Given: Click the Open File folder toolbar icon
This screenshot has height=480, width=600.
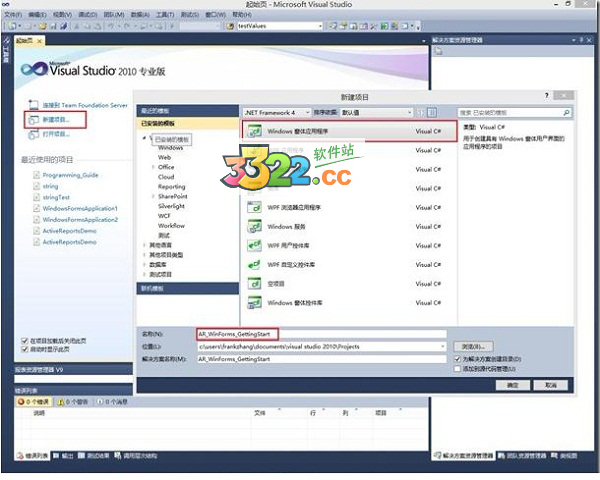Looking at the screenshot, I should [x=42, y=26].
